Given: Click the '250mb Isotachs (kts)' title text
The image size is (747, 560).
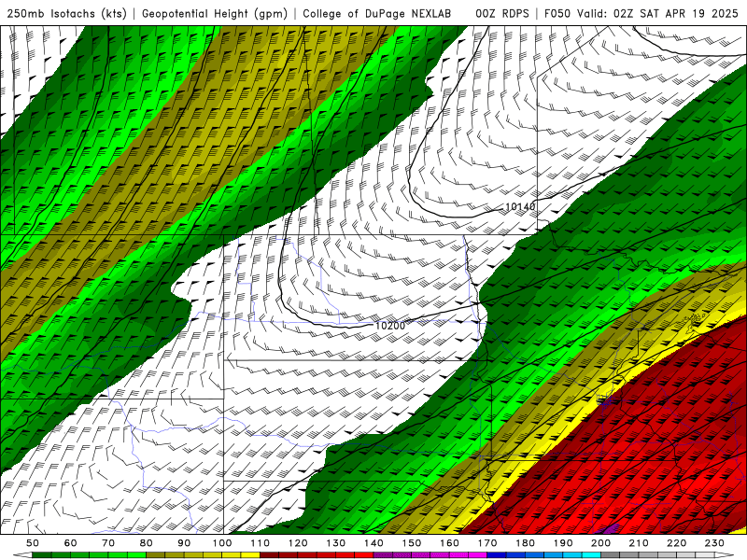Looking at the screenshot, I should (x=66, y=13).
